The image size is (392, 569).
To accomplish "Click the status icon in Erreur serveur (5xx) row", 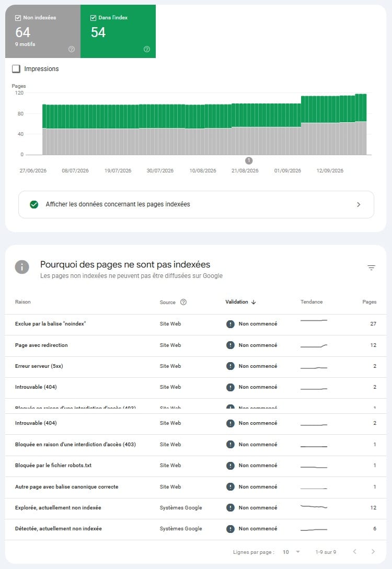I will point(230,366).
